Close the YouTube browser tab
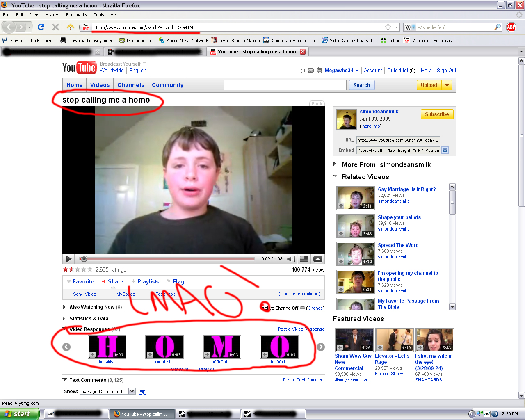Image resolution: width=525 pixels, height=420 pixels. click(x=303, y=52)
